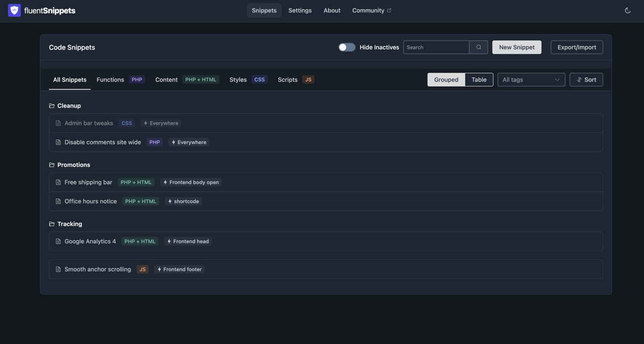Click the lightning icon in Frontend head tag

(x=169, y=242)
